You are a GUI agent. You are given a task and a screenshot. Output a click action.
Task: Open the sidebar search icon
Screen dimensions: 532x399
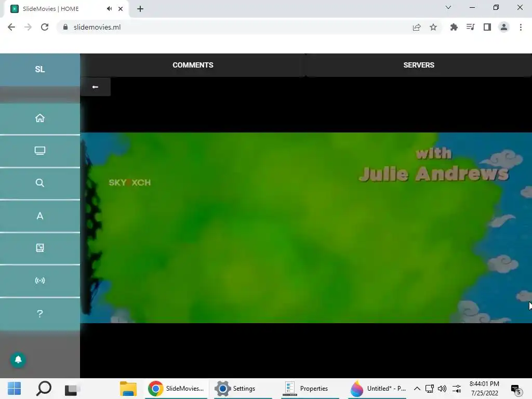coord(39,183)
